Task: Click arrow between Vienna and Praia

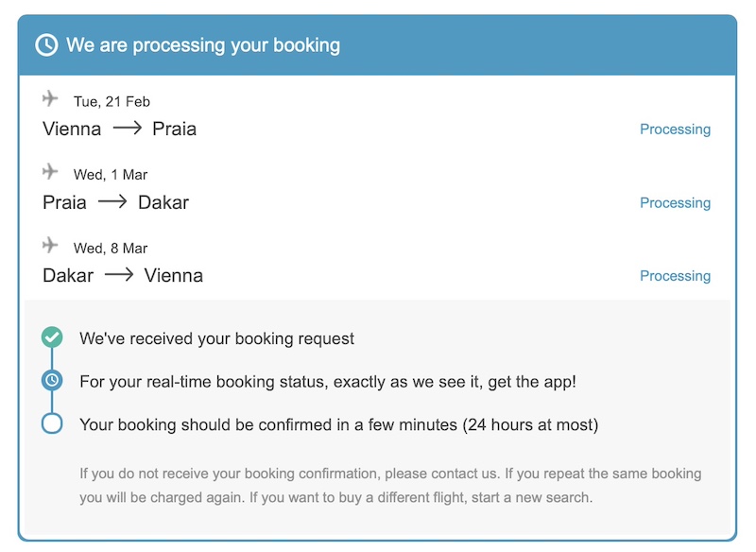Action: tap(127, 129)
